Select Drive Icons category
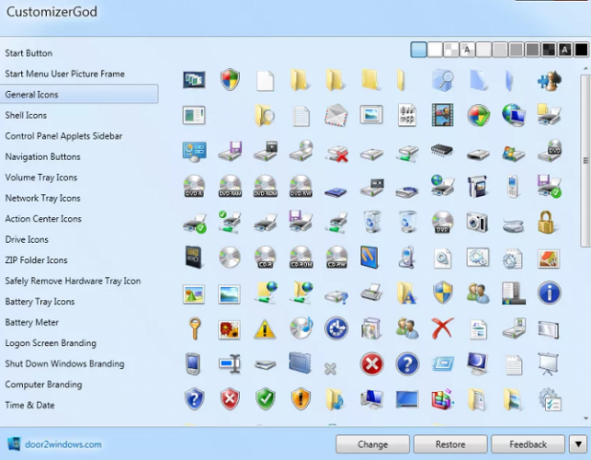Viewport: 591px width, 460px height. [27, 239]
